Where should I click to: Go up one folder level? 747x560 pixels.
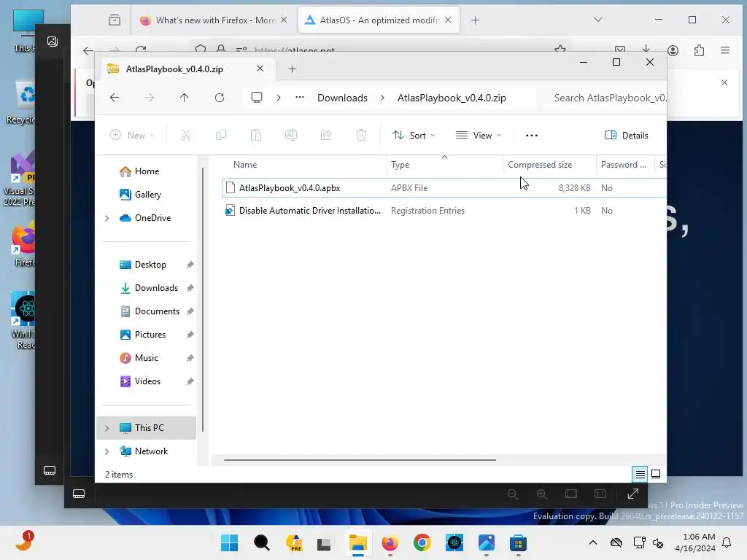pos(185,98)
